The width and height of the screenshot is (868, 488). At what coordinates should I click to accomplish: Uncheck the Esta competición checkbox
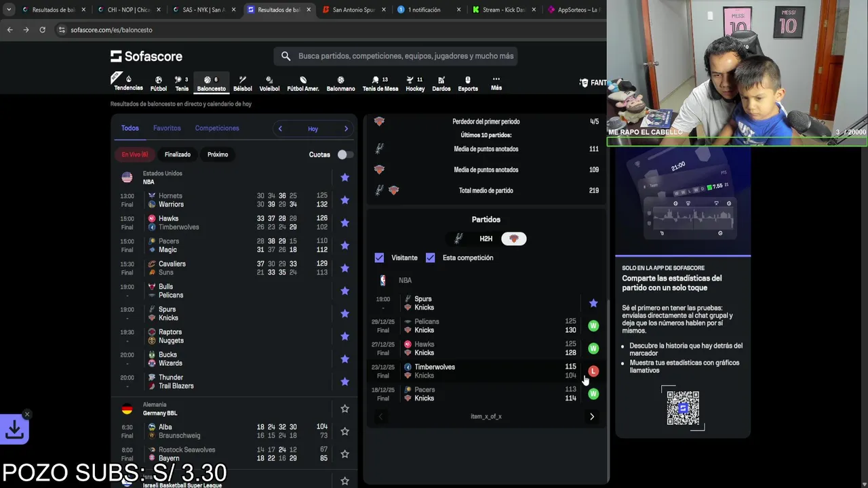(x=430, y=258)
